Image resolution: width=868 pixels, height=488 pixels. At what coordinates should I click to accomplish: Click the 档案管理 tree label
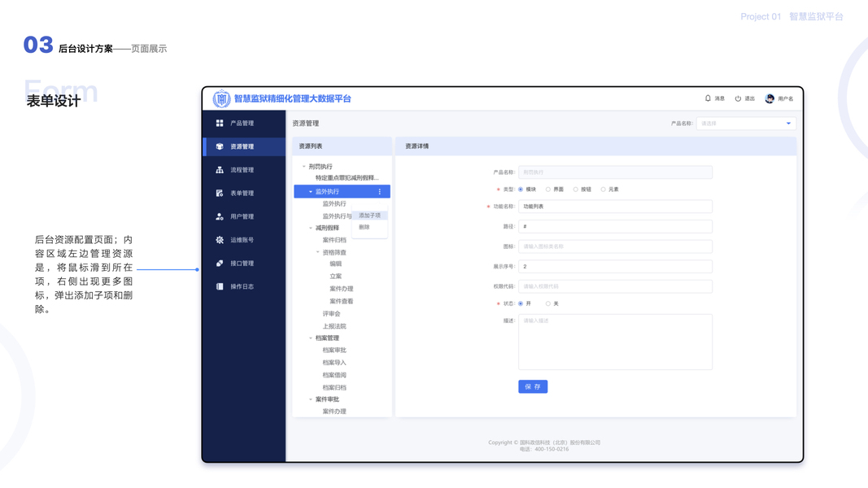(327, 338)
